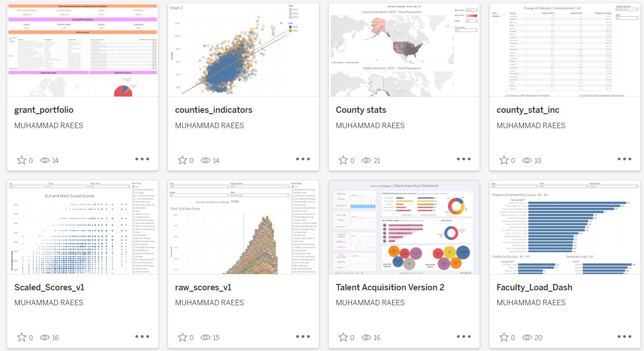Favorite the grant_portfolio workbook with star
Screen dimensions: 644x351
(x=21, y=160)
